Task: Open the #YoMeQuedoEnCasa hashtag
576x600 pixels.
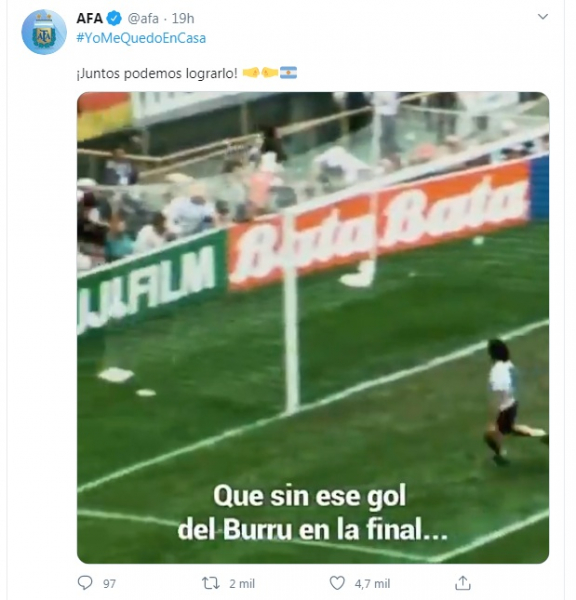Action: coord(141,38)
